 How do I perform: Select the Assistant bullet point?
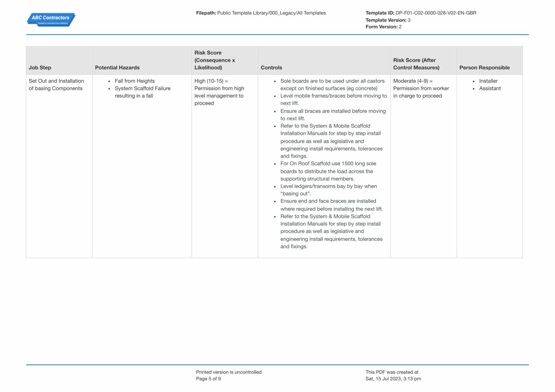point(490,88)
